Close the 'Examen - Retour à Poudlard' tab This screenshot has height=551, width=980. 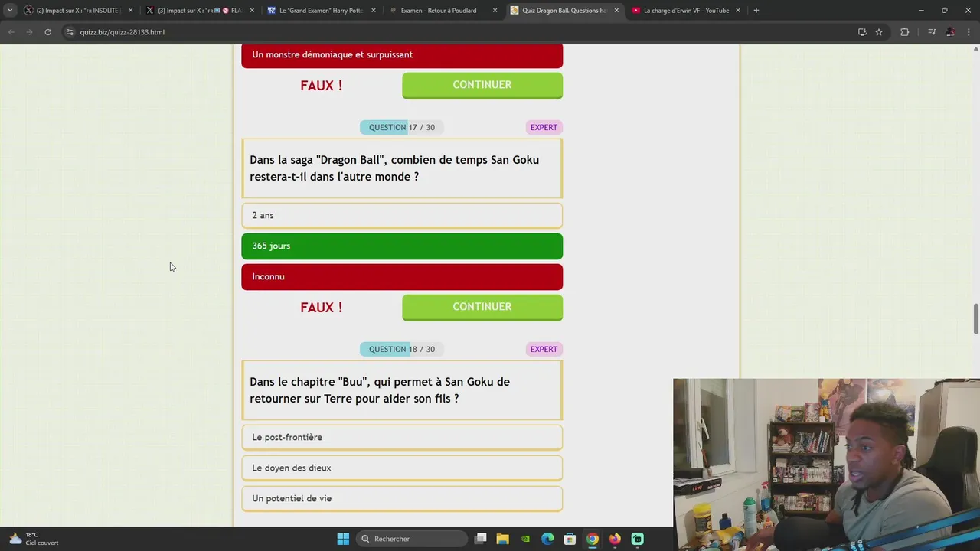tap(495, 11)
